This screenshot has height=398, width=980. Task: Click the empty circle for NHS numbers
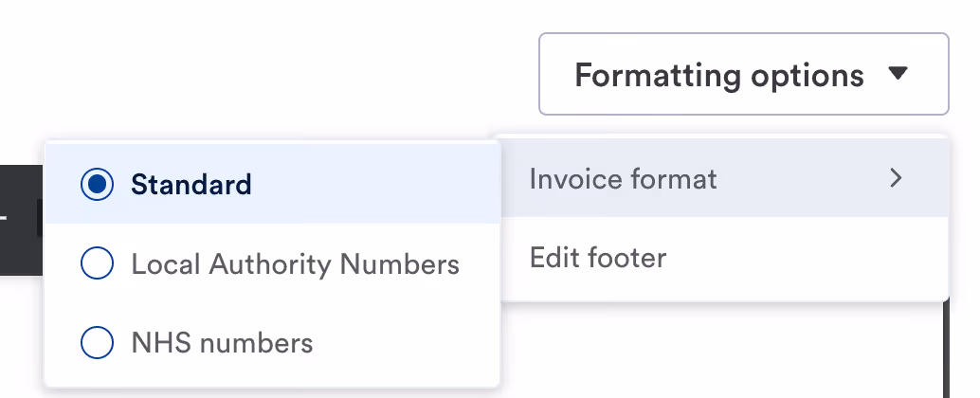click(x=98, y=342)
